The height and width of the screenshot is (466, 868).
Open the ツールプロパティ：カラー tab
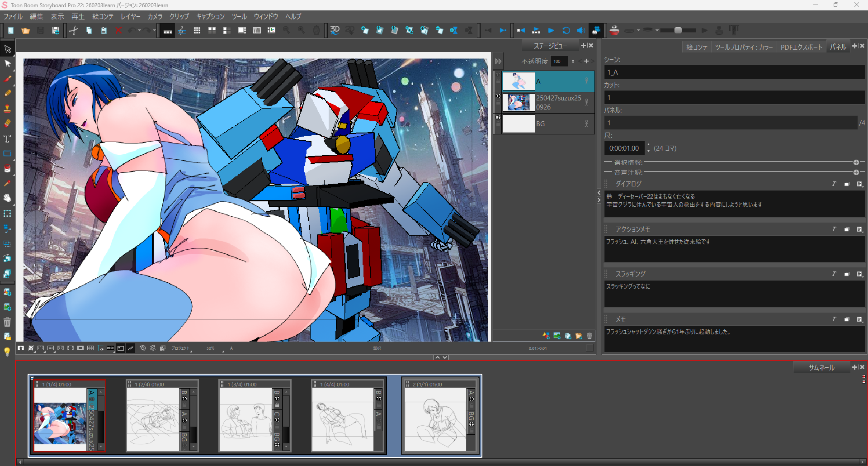click(744, 47)
